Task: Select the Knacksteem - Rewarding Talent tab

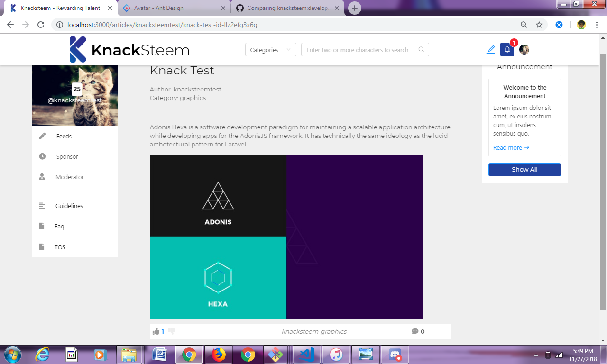Action: (x=61, y=8)
